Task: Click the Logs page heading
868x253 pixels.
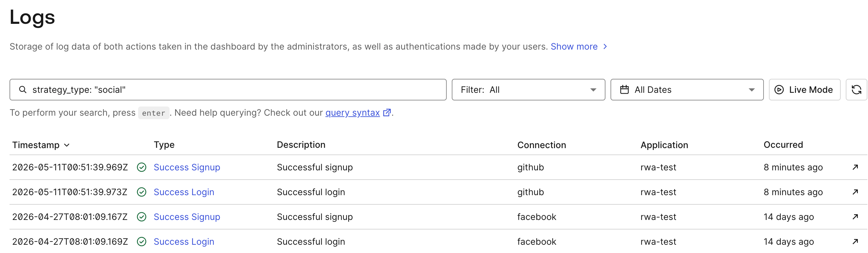Action: [x=32, y=17]
